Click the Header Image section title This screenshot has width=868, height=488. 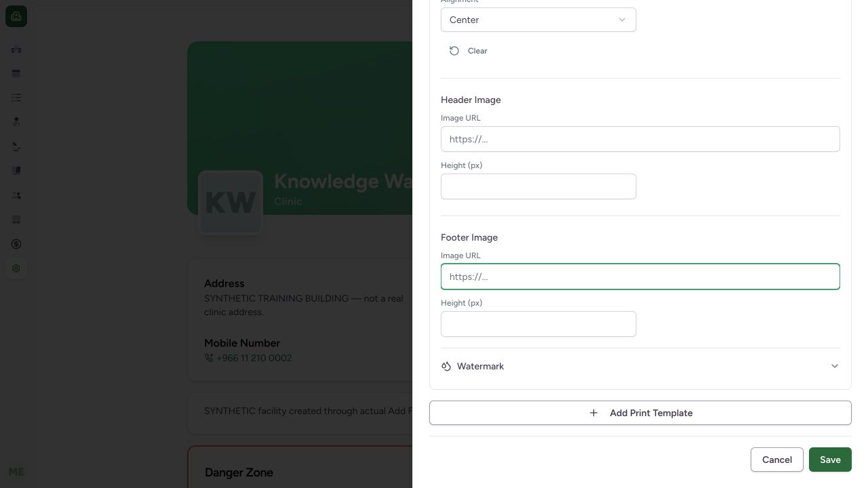coord(471,100)
